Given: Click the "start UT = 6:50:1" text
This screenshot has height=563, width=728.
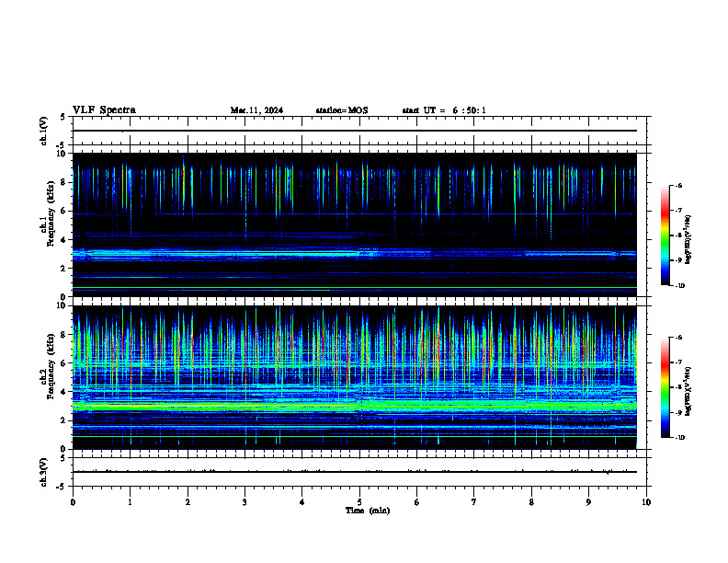Looking at the screenshot, I should tap(444, 110).
